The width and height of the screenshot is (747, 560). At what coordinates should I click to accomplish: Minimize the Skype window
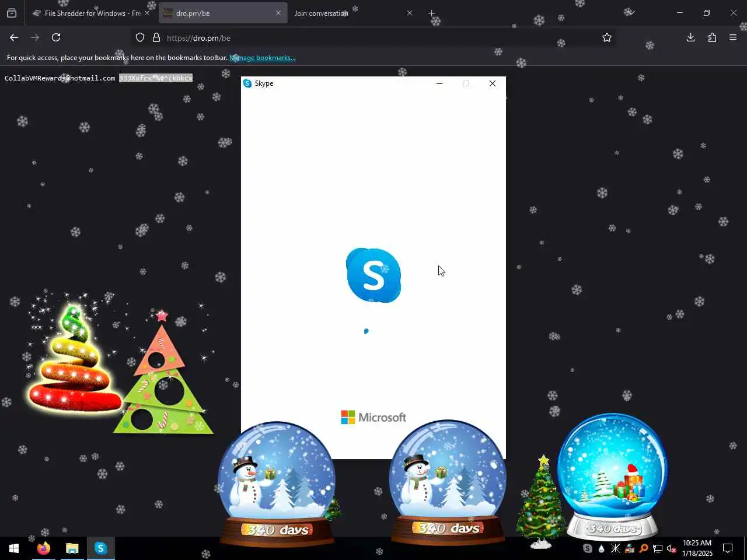point(439,83)
